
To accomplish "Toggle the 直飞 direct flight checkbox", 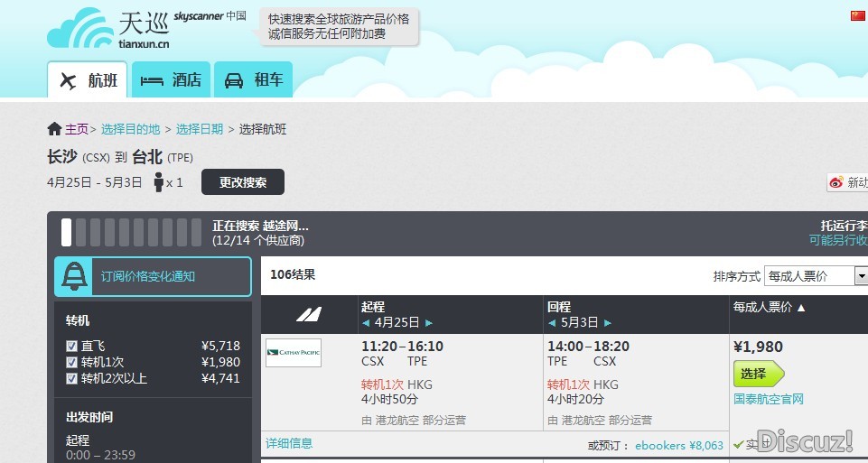I will pyautogui.click(x=71, y=346).
